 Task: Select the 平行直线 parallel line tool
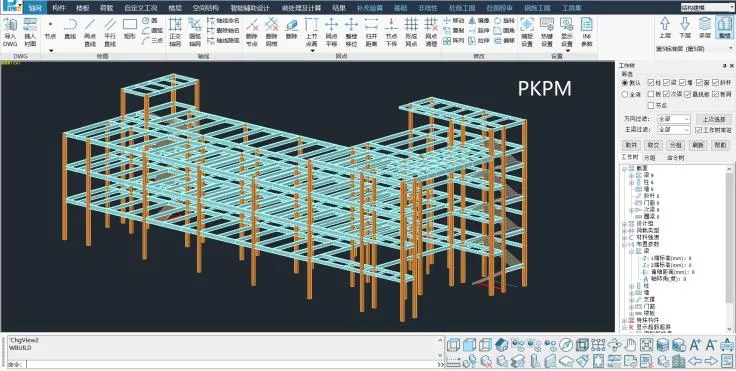[110, 32]
